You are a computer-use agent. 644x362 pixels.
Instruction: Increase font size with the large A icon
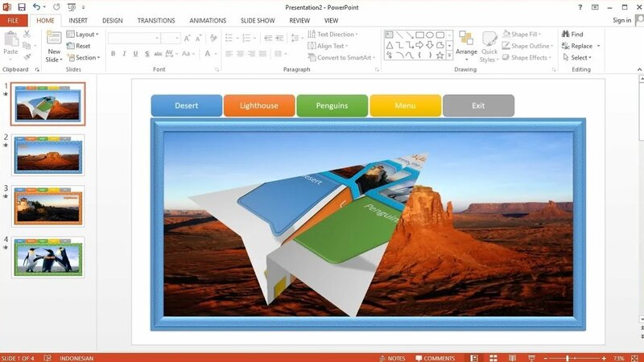[x=188, y=38]
